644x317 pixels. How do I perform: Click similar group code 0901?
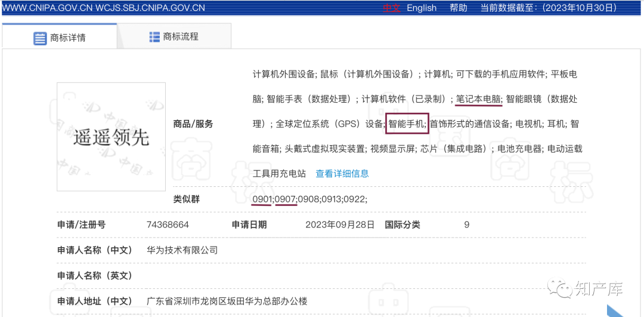262,199
